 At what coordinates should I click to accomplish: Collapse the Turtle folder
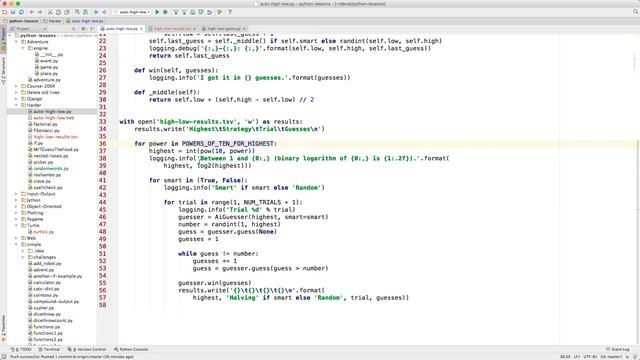coord(16,225)
